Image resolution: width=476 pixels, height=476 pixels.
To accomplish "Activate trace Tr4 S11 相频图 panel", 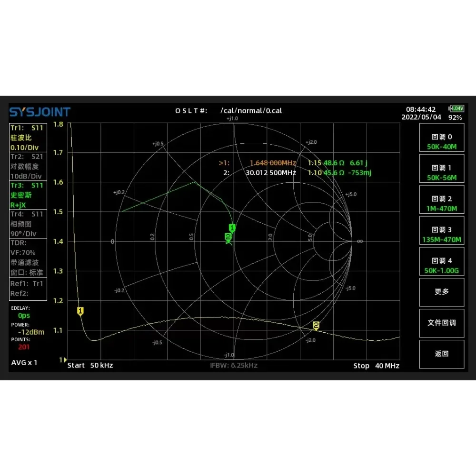I will pos(28,224).
